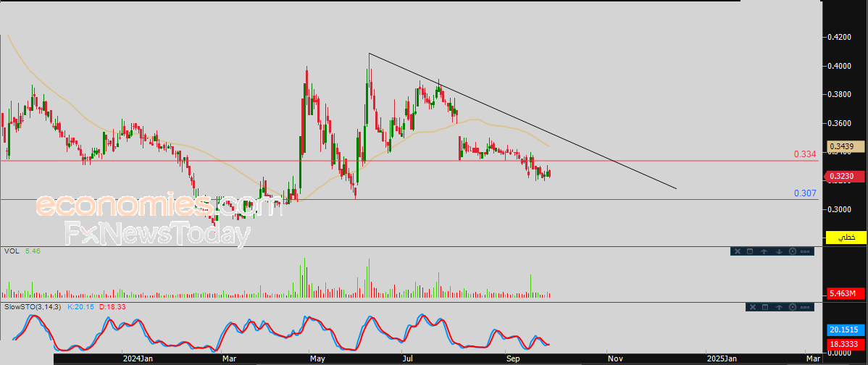Screen dimensions: 868x365
Task: Select the VOL indicator title
Action: pyautogui.click(x=11, y=251)
